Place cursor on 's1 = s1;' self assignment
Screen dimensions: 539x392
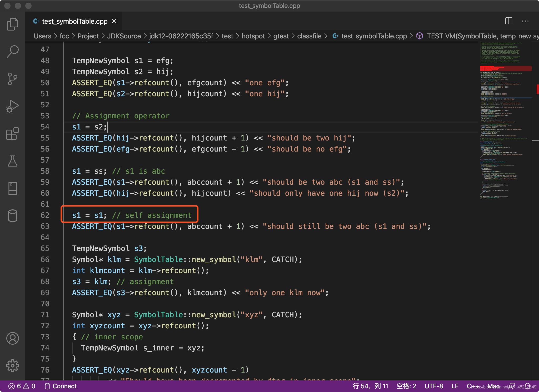click(89, 215)
